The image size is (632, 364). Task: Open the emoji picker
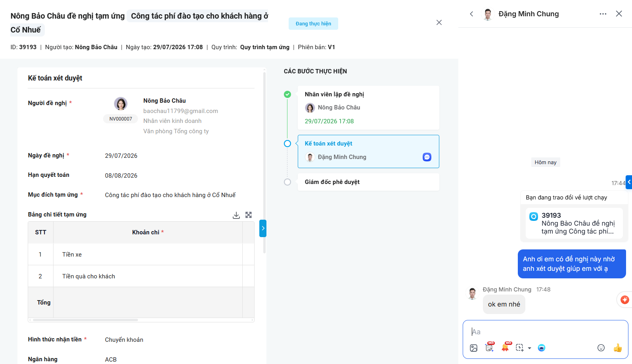(x=601, y=348)
